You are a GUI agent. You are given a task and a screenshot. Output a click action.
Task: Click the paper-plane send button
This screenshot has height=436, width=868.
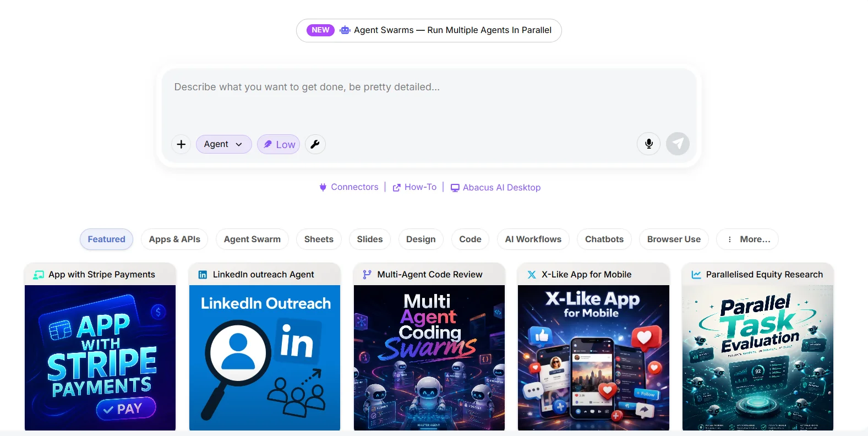678,144
